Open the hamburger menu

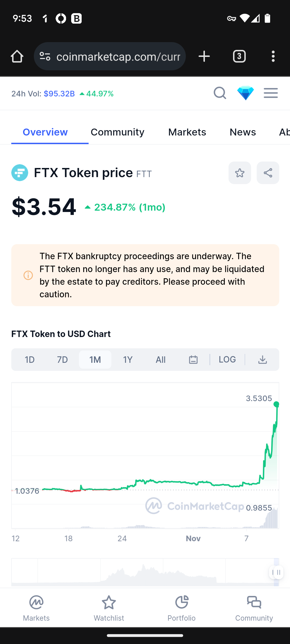271,93
